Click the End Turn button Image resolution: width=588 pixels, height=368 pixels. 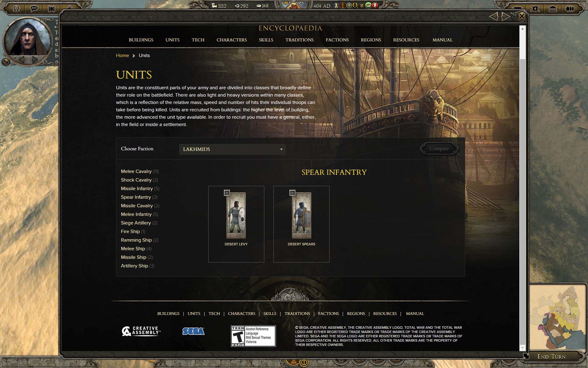[x=551, y=357]
